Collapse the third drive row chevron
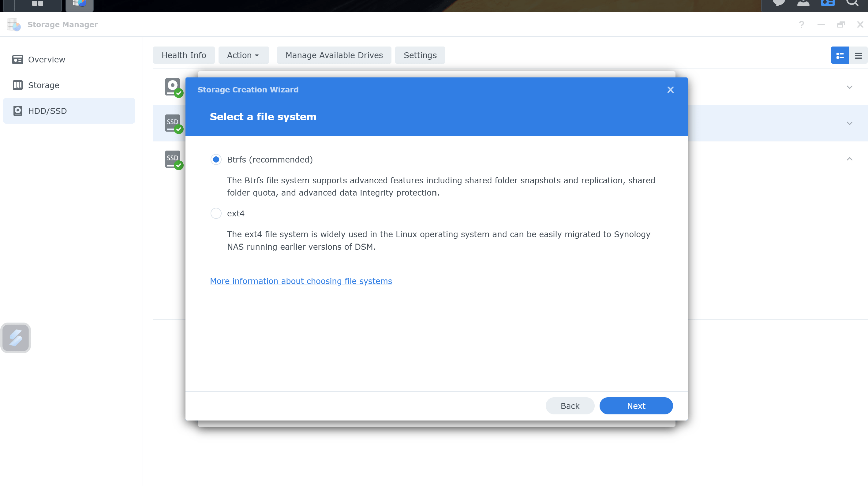868x486 pixels. [849, 159]
